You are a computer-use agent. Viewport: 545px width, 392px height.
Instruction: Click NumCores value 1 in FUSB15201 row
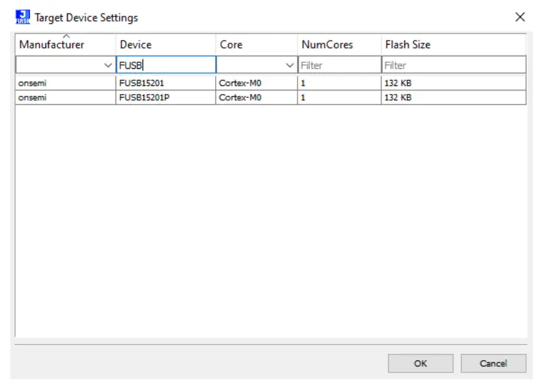click(x=339, y=83)
